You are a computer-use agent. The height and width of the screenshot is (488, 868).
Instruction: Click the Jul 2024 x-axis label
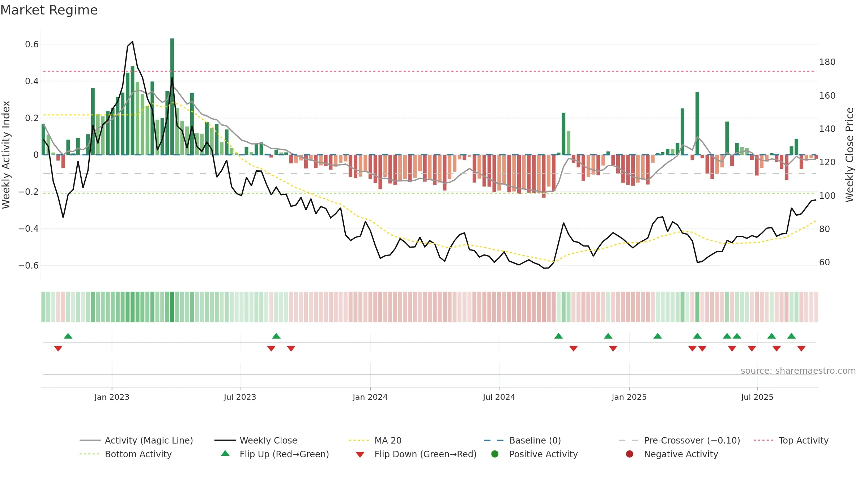pyautogui.click(x=499, y=397)
